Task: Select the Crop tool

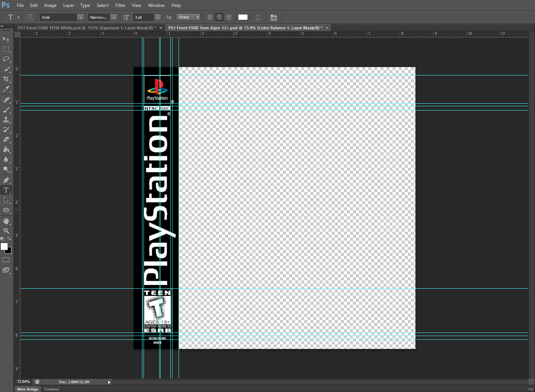Action: click(x=6, y=79)
